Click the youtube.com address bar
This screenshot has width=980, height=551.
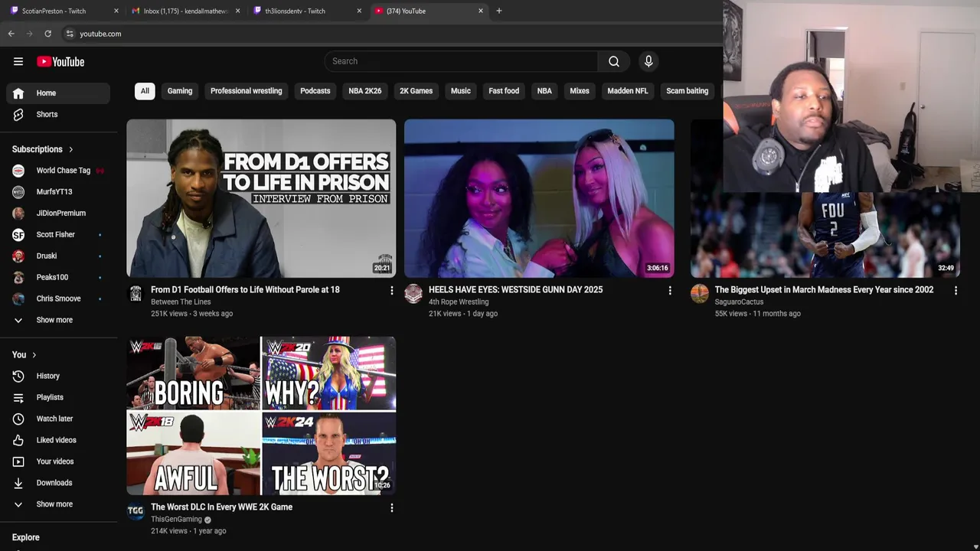tap(390, 34)
